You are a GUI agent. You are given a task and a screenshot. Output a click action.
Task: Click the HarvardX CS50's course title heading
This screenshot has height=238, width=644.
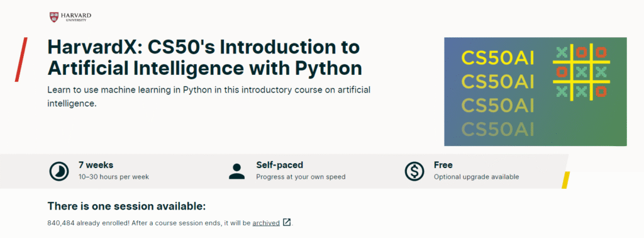click(205, 58)
